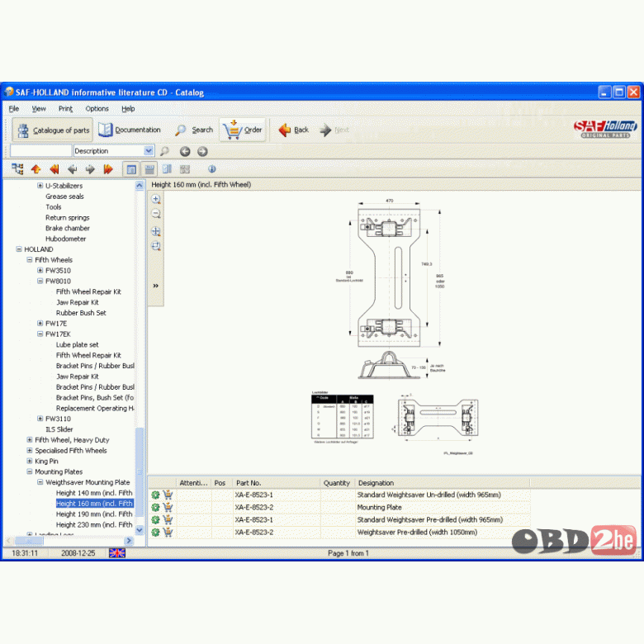
Task: Click gear icon on Standard Weightsaver Pre-drilled row
Action: [x=155, y=520]
